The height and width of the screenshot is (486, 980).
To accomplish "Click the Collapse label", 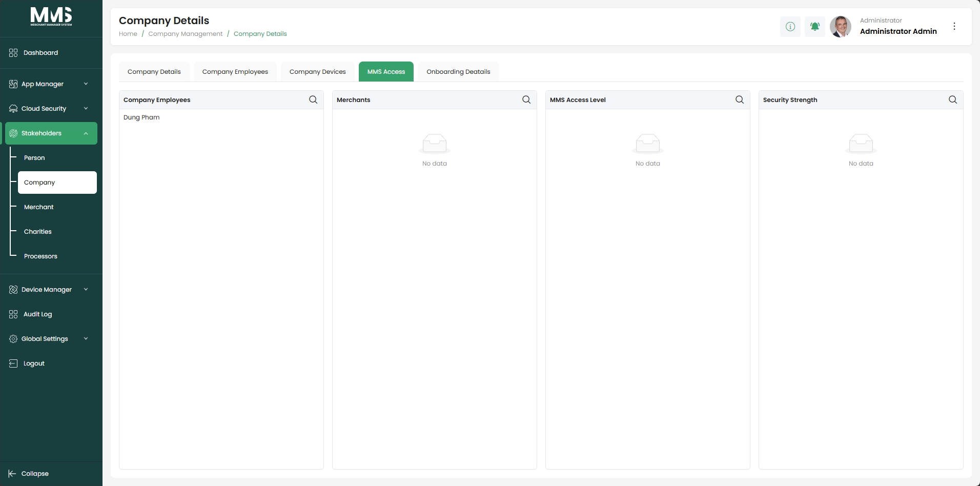I will pos(35,474).
